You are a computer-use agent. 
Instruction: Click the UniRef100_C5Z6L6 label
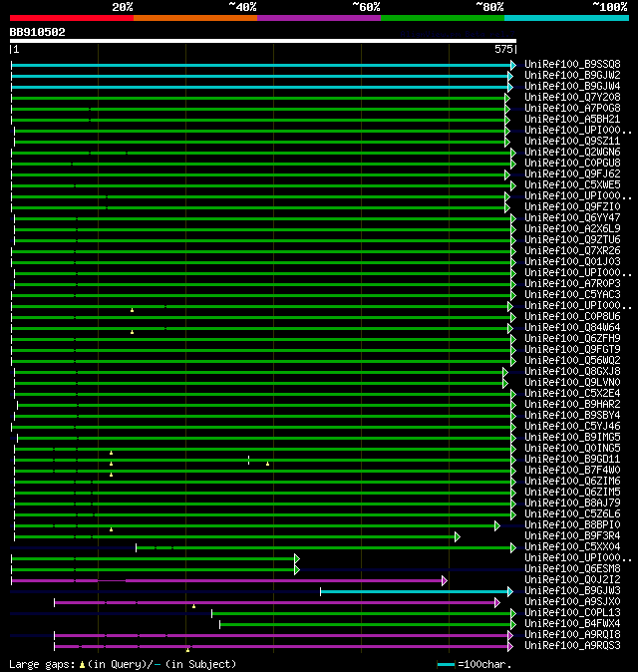click(x=572, y=514)
